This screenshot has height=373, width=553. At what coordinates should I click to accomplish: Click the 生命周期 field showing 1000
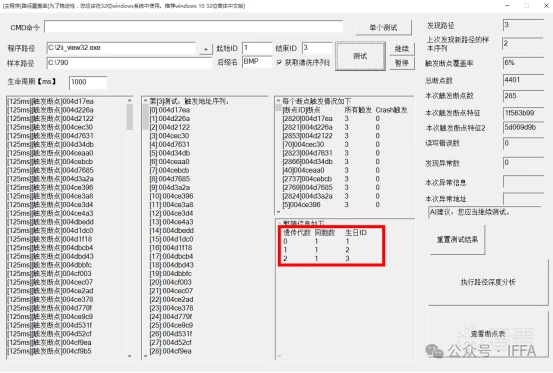point(88,82)
